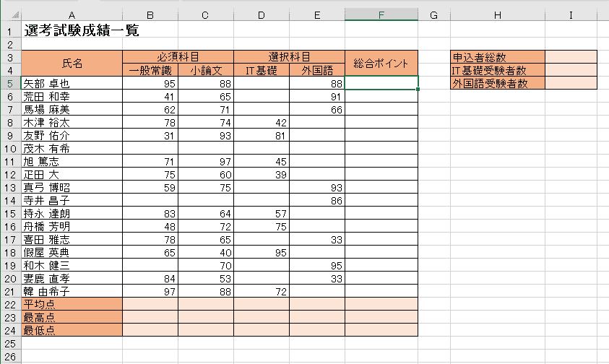Screen dimensions: 609x364
Task: Select column B header
Action: 150,15
